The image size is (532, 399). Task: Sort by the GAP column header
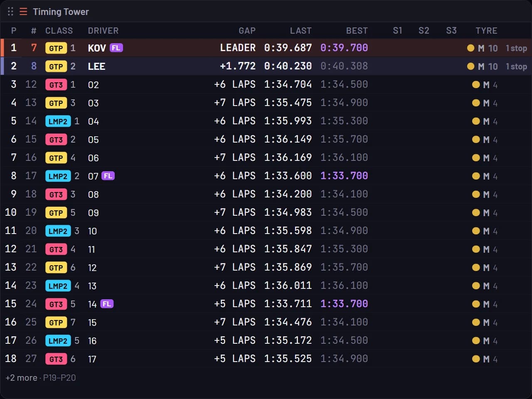(247, 31)
